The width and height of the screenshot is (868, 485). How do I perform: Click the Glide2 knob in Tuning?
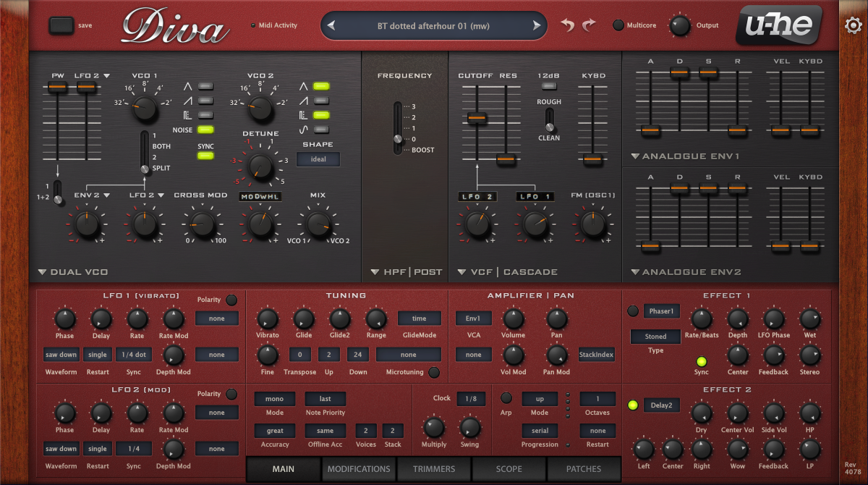(x=340, y=319)
